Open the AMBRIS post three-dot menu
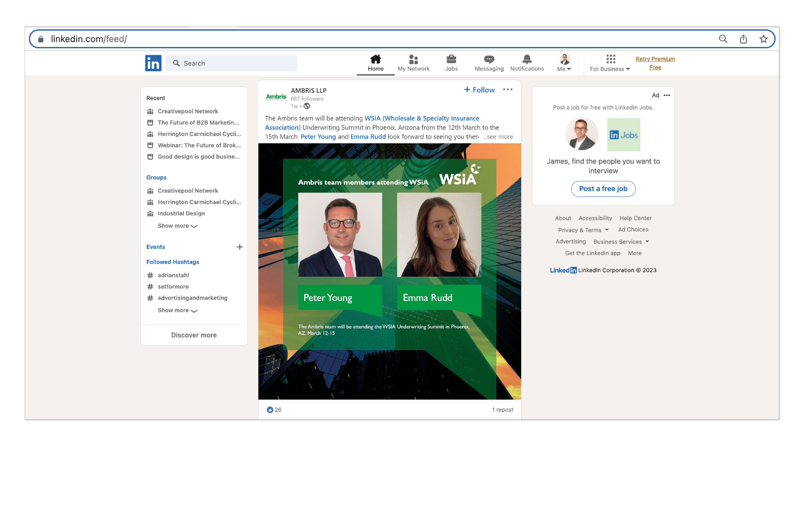Image resolution: width=798 pixels, height=532 pixels. click(508, 90)
